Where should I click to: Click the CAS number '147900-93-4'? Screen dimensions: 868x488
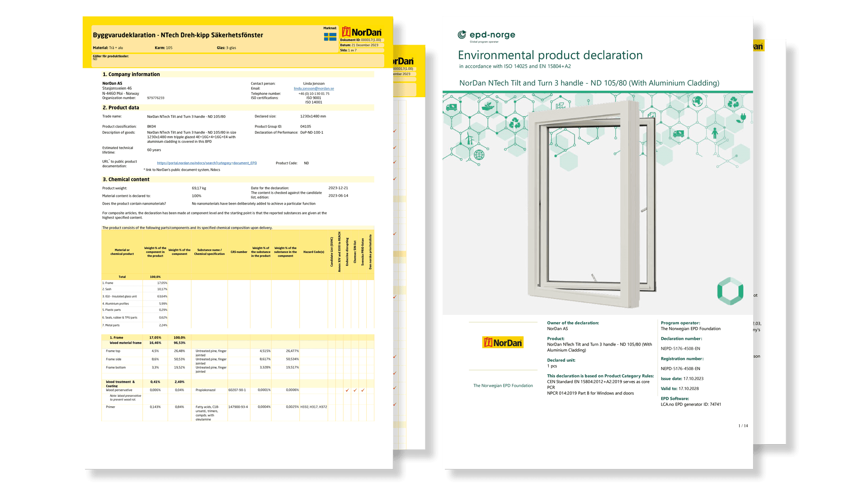(238, 407)
